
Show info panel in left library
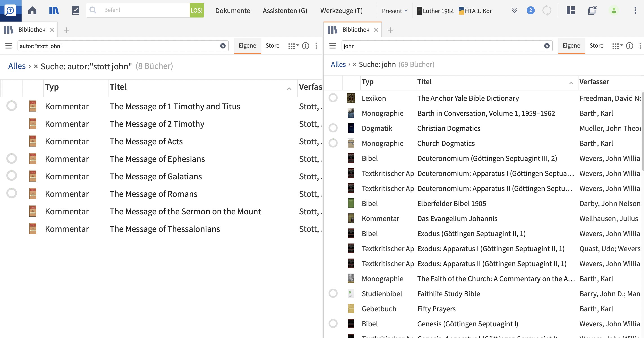[x=306, y=46]
